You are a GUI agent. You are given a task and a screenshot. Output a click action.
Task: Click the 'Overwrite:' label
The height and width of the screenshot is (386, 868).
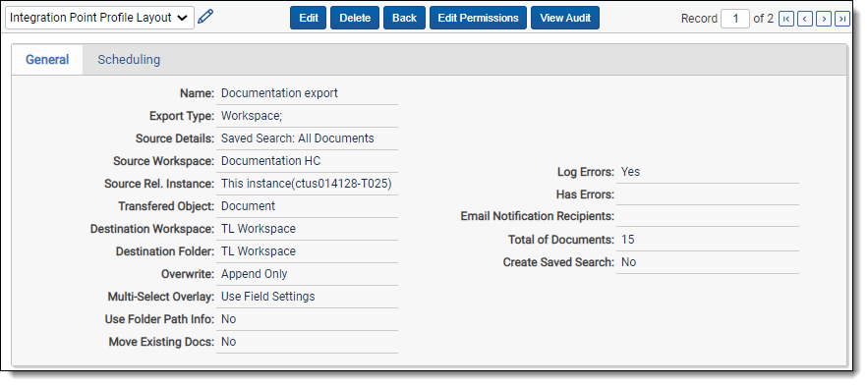coord(188,274)
